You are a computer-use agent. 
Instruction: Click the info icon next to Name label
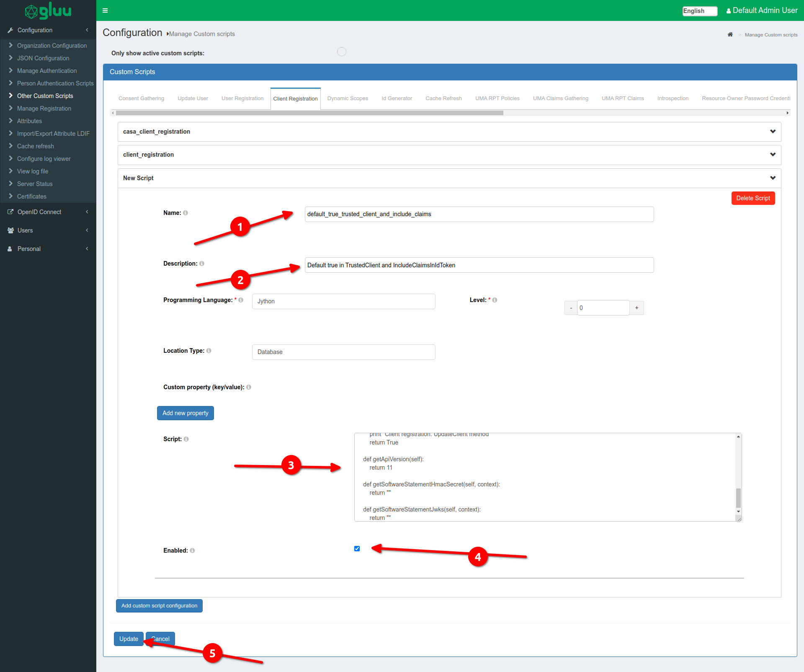coord(186,213)
